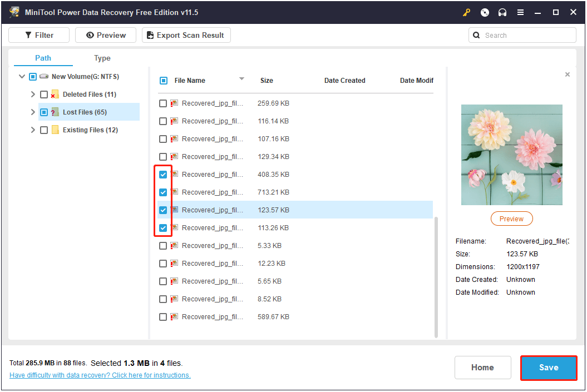Open the data recovery instructions link
Screen dimensions: 587x392
click(100, 375)
